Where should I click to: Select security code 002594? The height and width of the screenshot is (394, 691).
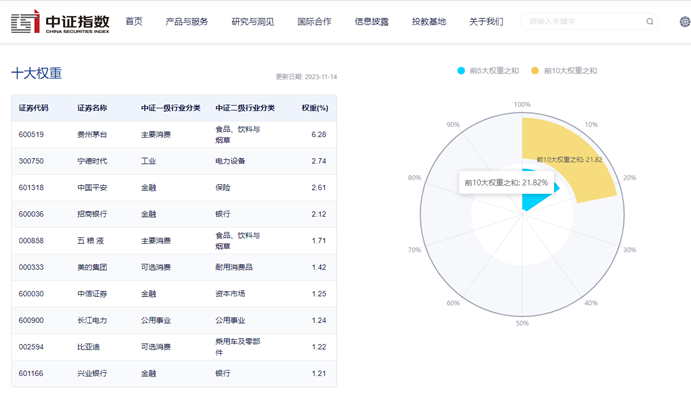coord(31,347)
